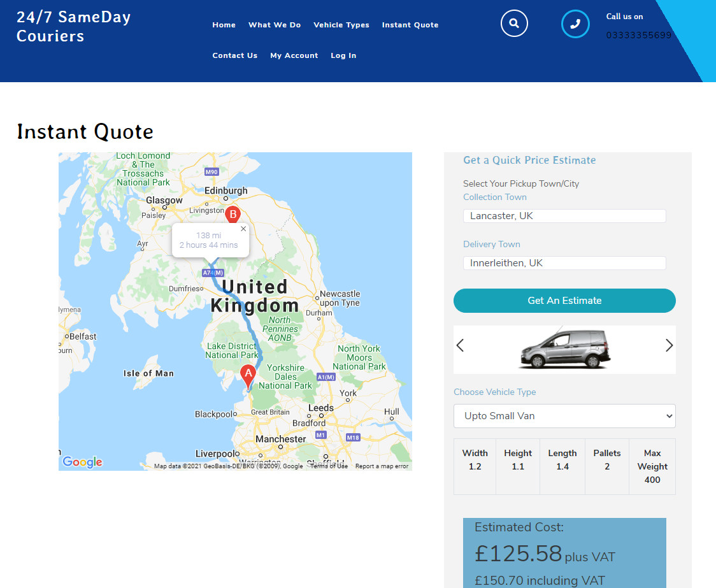Screen dimensions: 716x588
Task: Click the phone call icon
Action: 575,24
